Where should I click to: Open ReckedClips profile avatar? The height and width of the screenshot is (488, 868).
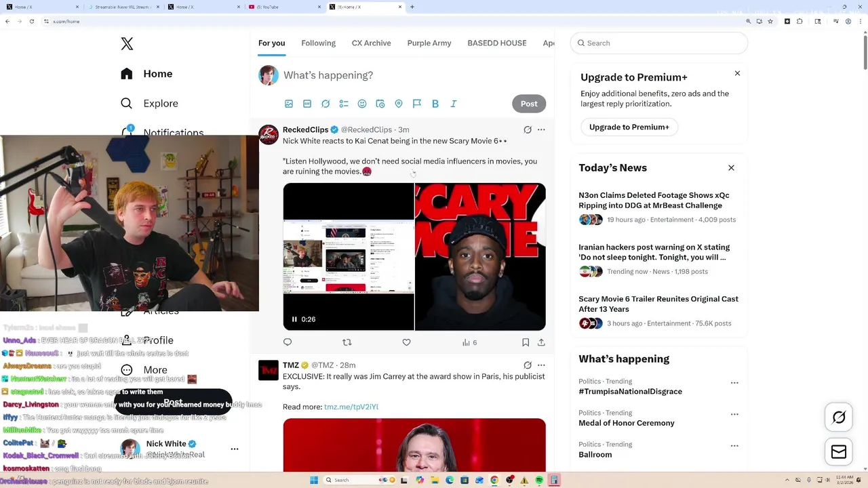[x=269, y=135]
